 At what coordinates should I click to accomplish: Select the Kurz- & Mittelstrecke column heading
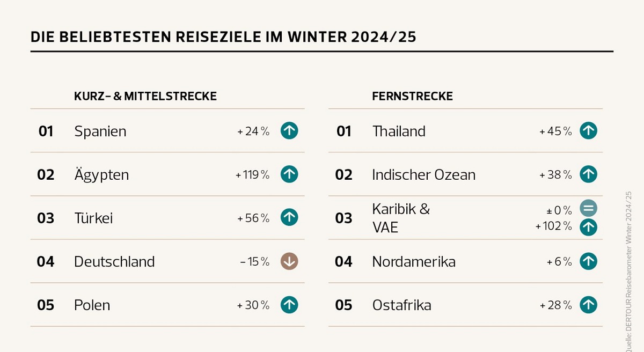coord(145,96)
